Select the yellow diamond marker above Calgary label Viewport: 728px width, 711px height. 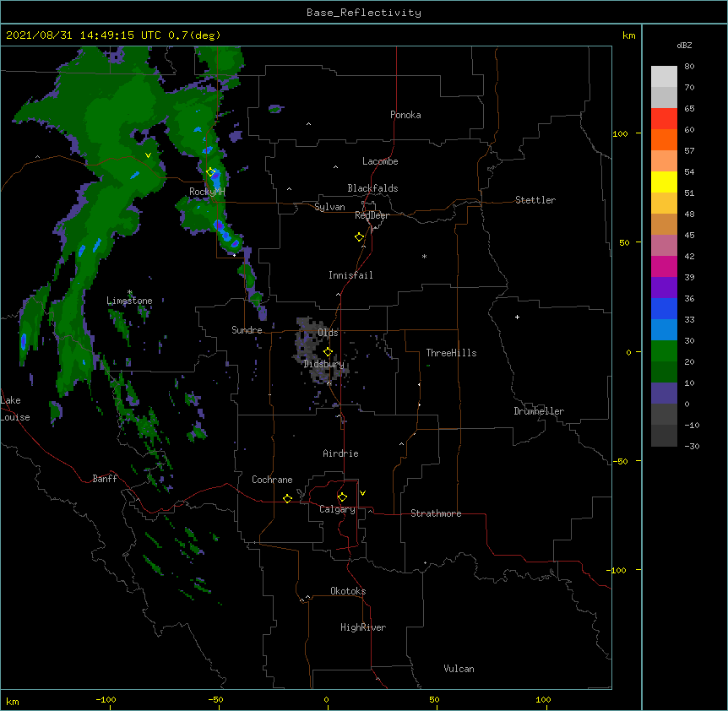pos(342,497)
